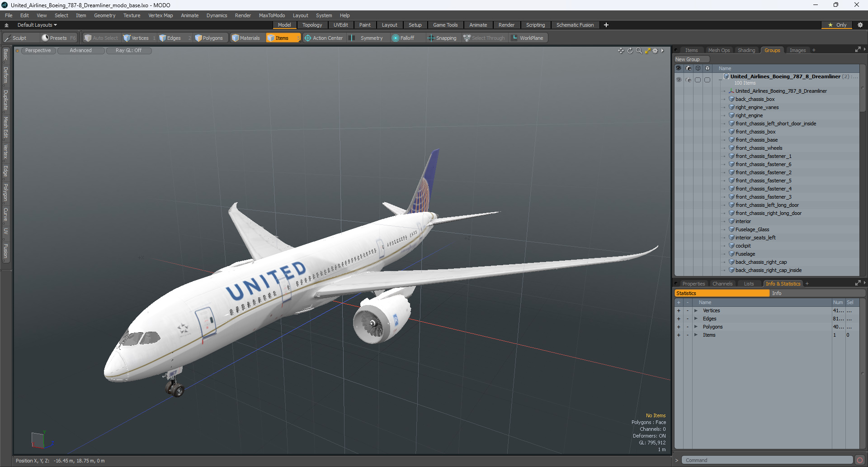Screen dimensions: 868x467
Task: Click the viewport zoom magnifier icon
Action: pos(639,51)
